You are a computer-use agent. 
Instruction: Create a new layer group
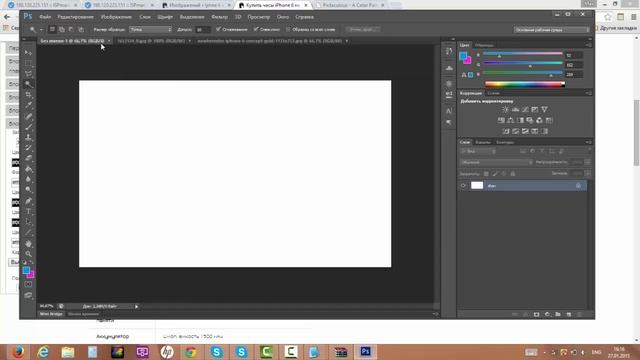point(558,314)
